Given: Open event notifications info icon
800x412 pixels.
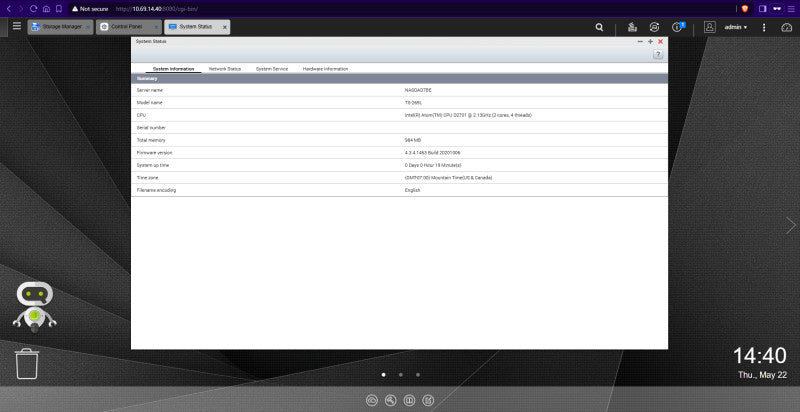Looking at the screenshot, I should (678, 27).
